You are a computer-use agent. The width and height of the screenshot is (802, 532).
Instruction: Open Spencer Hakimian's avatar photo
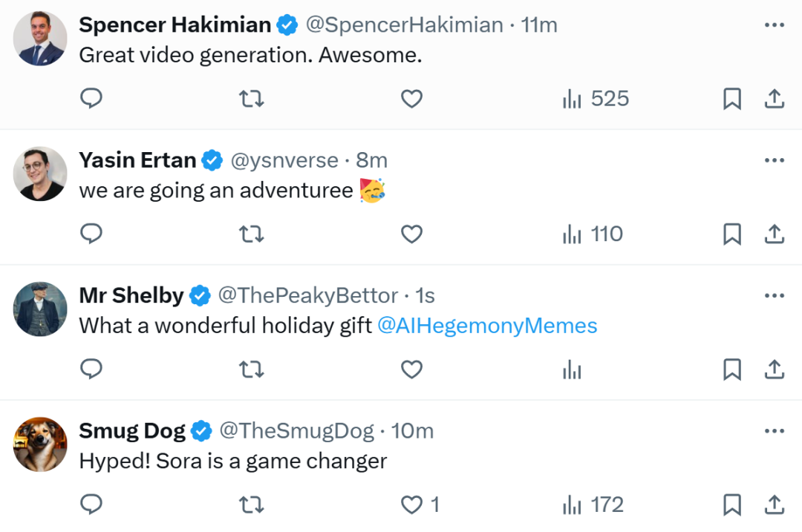tap(40, 39)
